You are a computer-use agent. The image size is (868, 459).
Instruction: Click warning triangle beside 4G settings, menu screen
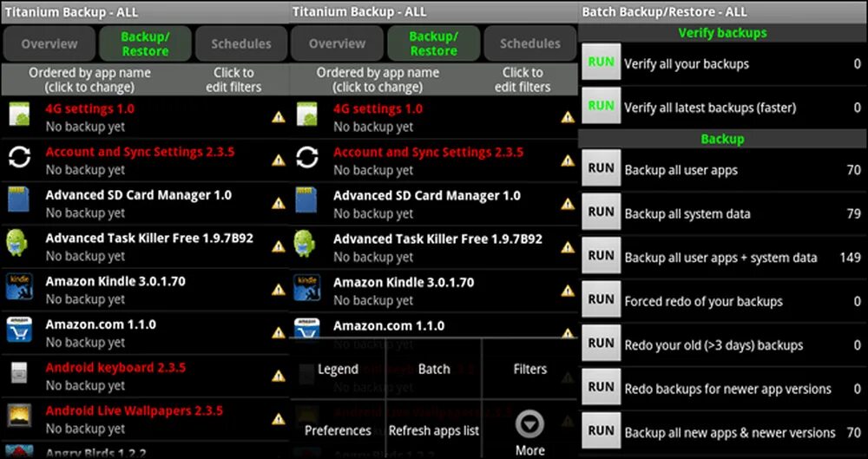pyautogui.click(x=568, y=117)
